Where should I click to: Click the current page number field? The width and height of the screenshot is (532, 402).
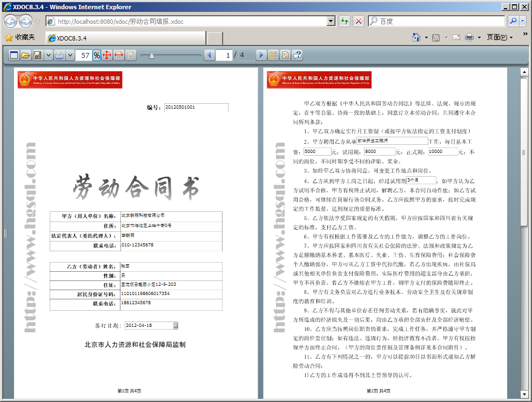[x=224, y=55]
